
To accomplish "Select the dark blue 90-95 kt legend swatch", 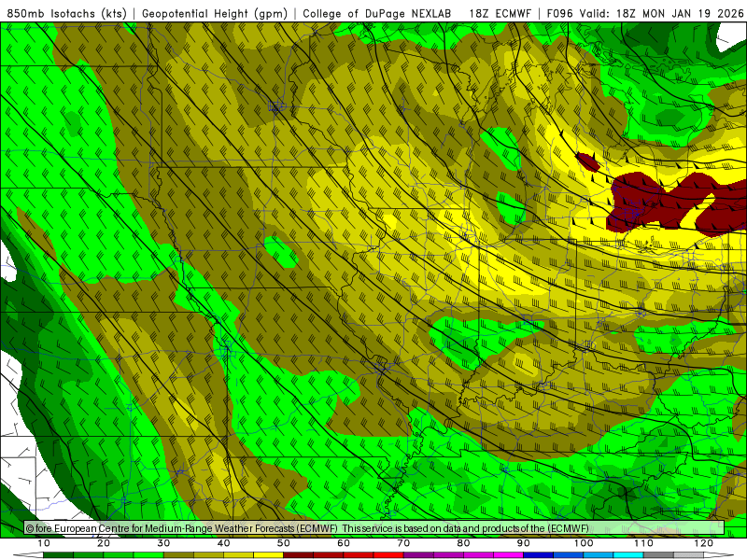I will click(x=539, y=555).
